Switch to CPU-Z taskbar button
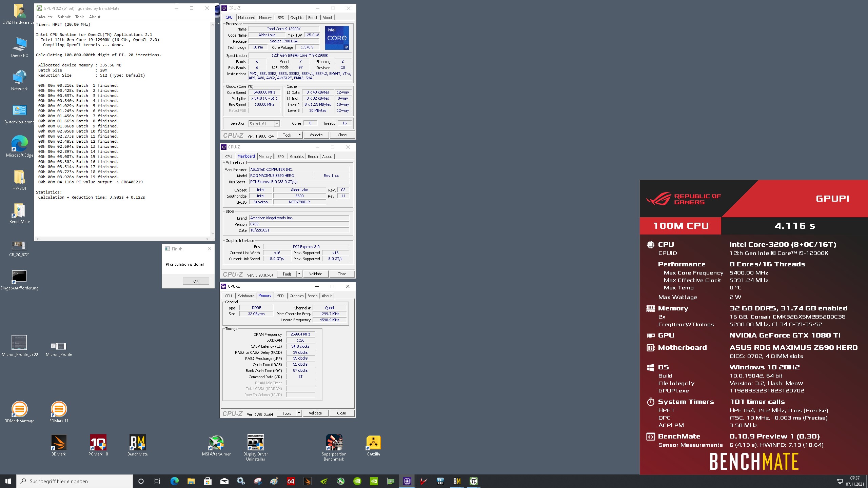The image size is (868, 488). 407,481
